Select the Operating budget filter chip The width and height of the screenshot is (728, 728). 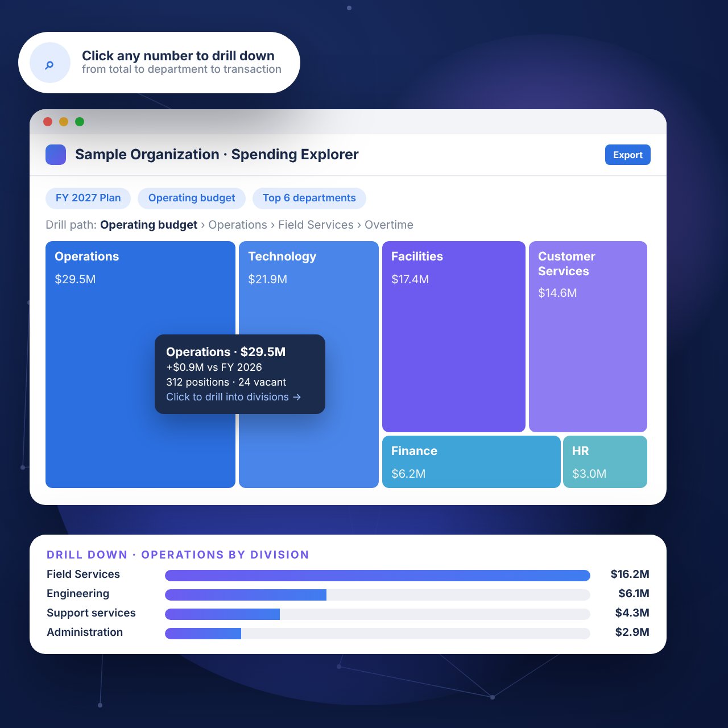click(192, 198)
